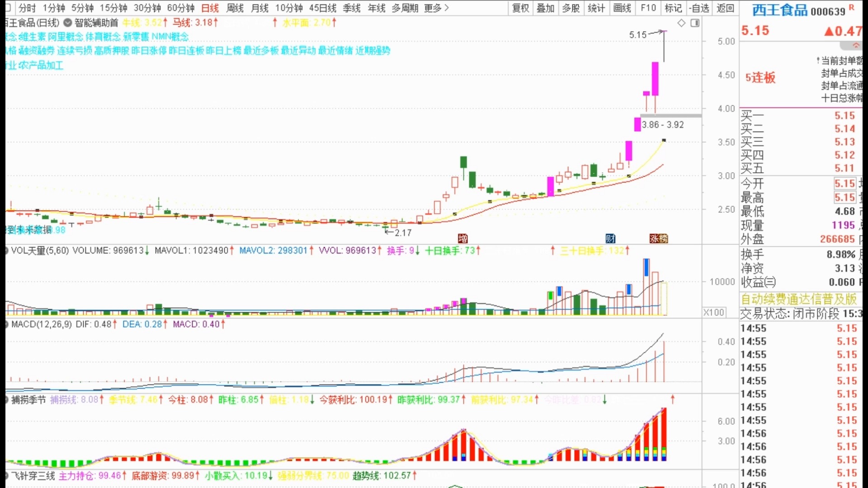
Task: Toggle the side panel layout icon
Action: pos(695,23)
